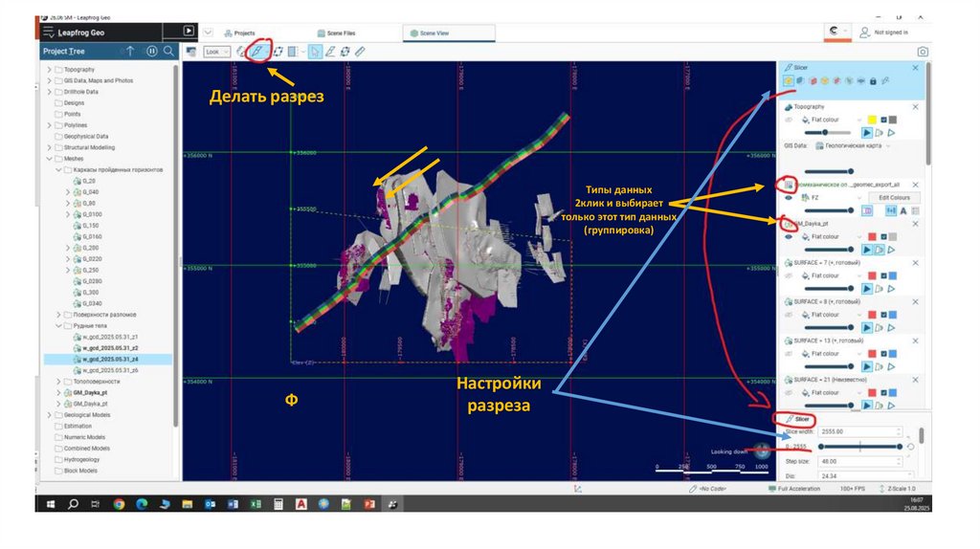Select the Slicer tool in scene toolbar
Viewport: 980px width, 549px height.
pyautogui.click(x=256, y=52)
